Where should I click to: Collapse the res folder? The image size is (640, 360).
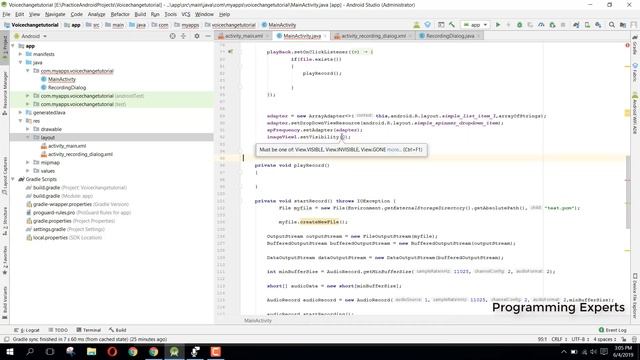click(x=21, y=121)
